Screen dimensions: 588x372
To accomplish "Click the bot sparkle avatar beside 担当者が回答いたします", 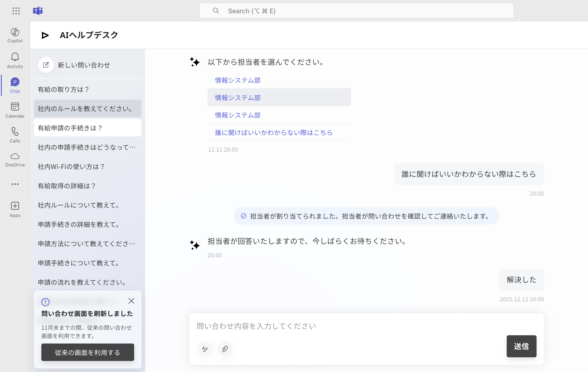I will (x=195, y=245).
